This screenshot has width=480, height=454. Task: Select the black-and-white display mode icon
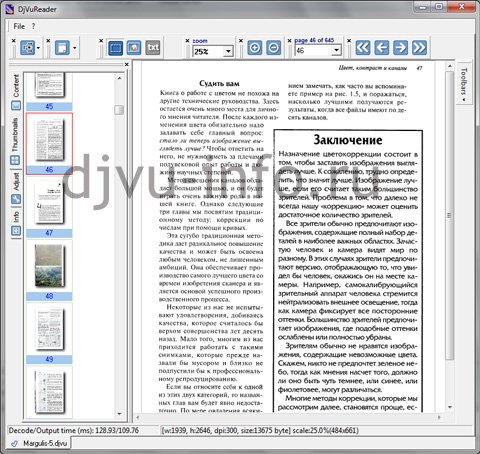pyautogui.click(x=116, y=48)
